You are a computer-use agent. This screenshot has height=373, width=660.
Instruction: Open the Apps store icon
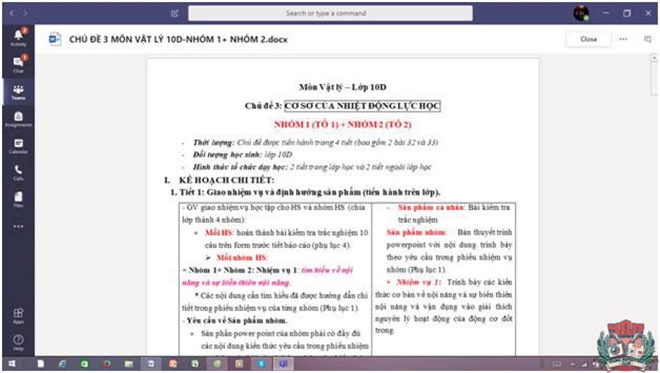[x=19, y=315]
